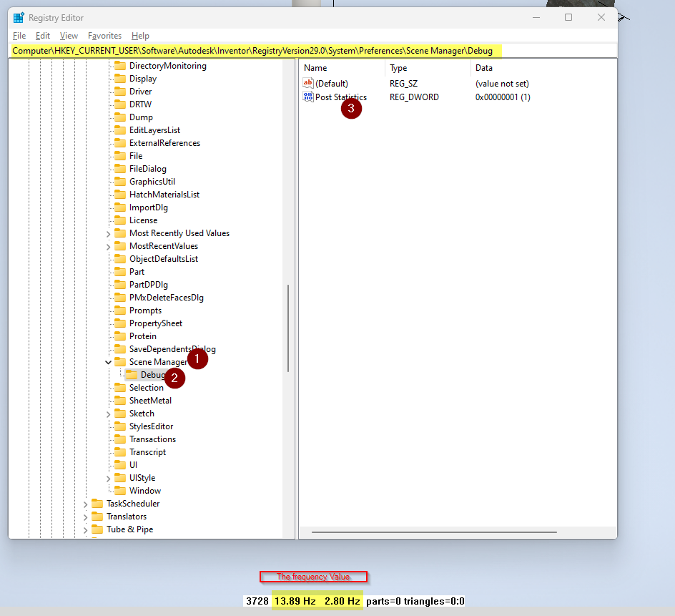Select the Transcript key
675x616 pixels.
click(147, 452)
